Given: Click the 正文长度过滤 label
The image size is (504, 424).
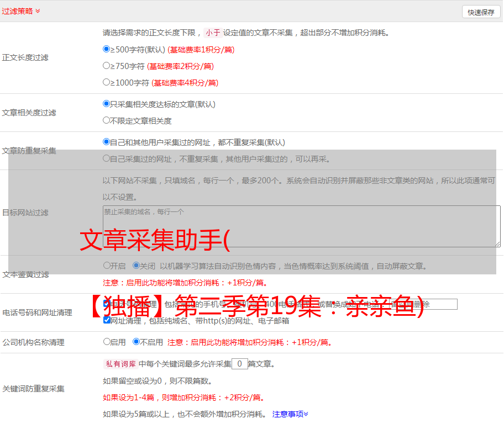Looking at the screenshot, I should pos(25,57).
